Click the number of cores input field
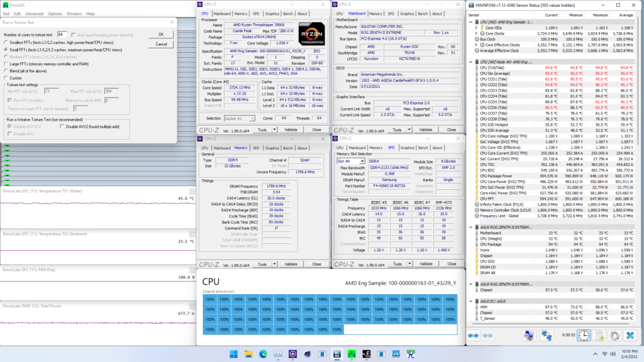This screenshot has width=644, height=362. [x=62, y=35]
